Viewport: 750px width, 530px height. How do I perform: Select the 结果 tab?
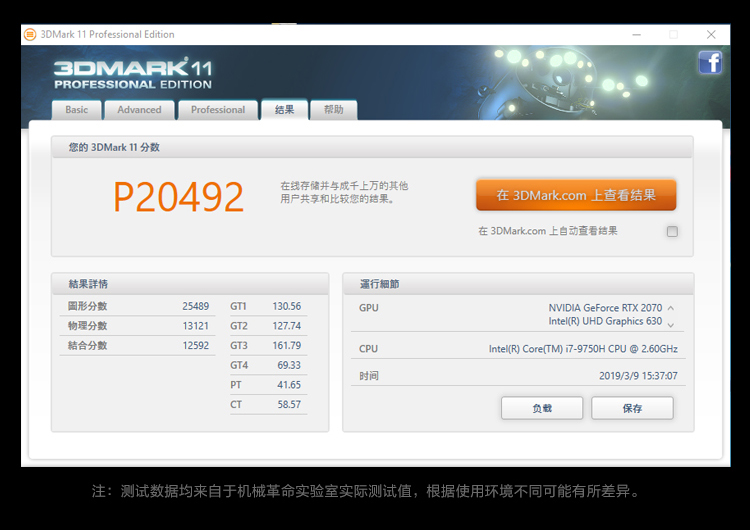pos(284,110)
